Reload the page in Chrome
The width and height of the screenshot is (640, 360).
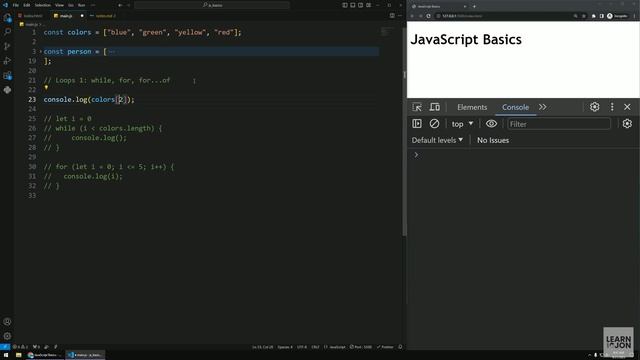click(428, 16)
